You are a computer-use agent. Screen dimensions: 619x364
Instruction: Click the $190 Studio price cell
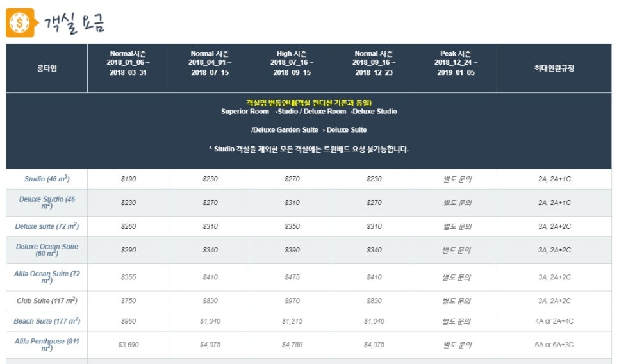(x=128, y=179)
